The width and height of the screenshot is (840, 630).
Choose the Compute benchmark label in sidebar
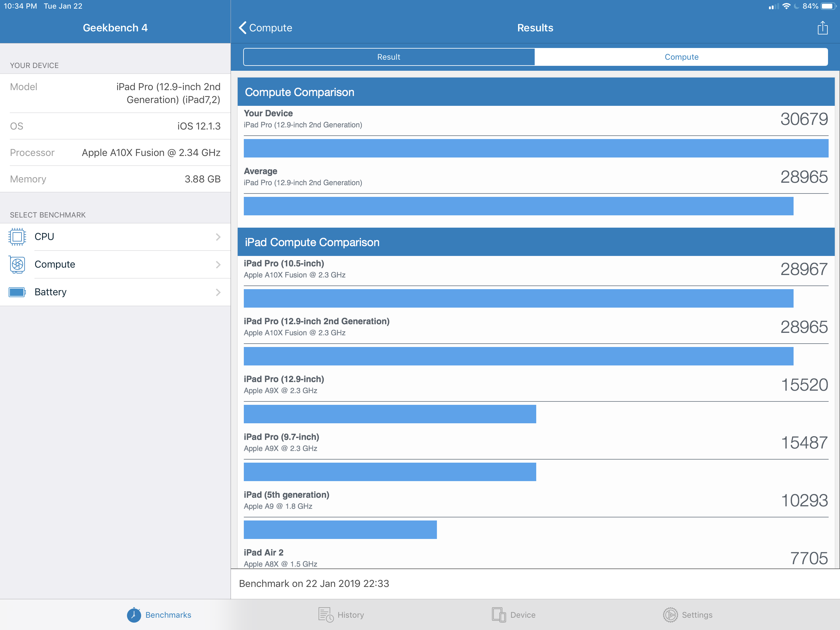[x=55, y=265]
